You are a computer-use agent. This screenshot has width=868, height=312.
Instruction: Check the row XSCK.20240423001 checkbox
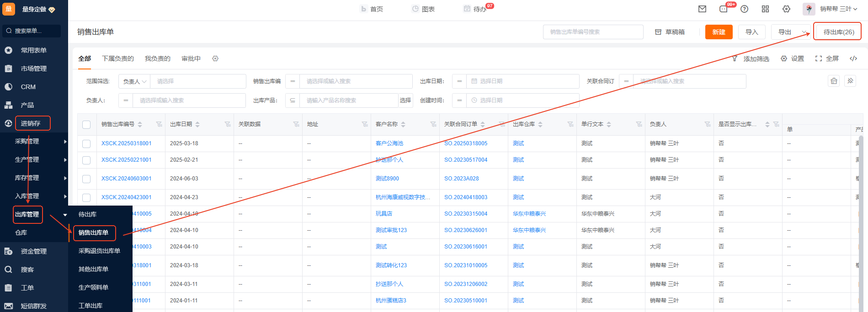(86, 198)
